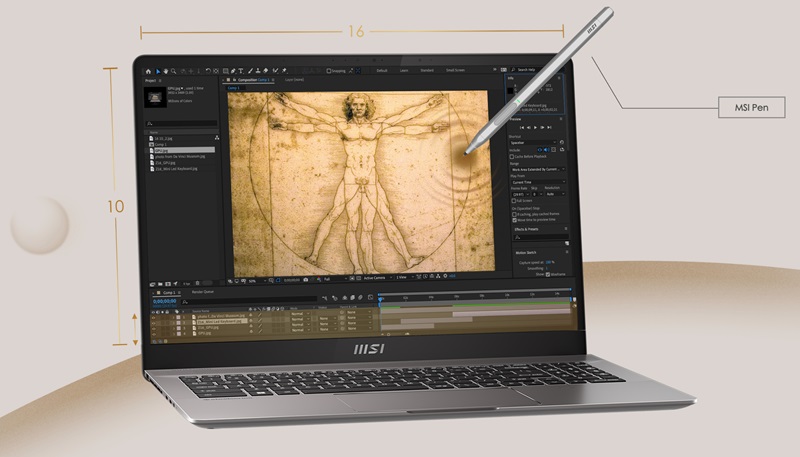Click the Info panel black color swatch
The image size is (800, 457).
pyautogui.click(x=510, y=91)
